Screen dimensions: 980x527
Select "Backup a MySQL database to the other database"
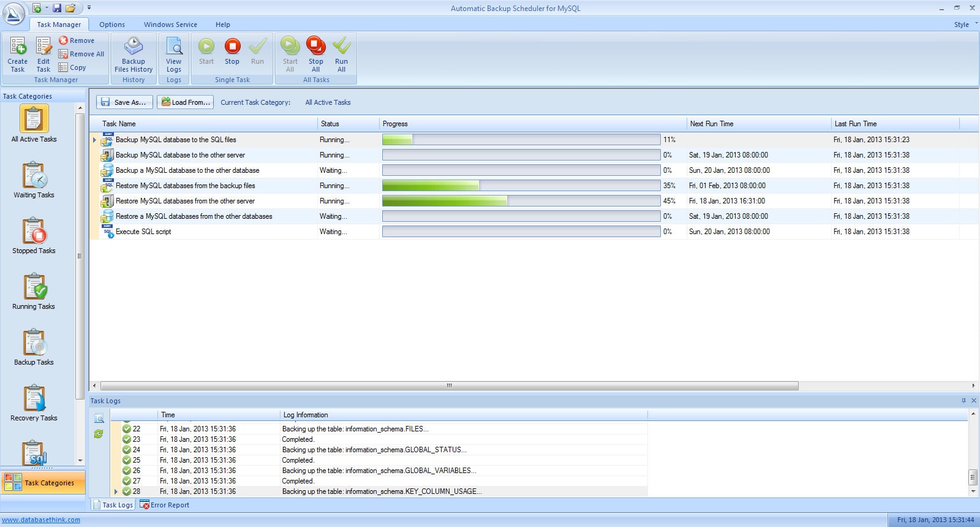tap(533, 170)
